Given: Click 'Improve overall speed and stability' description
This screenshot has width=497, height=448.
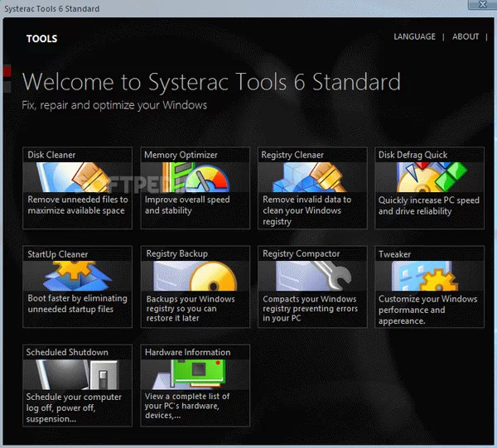Looking at the screenshot, I should [187, 205].
